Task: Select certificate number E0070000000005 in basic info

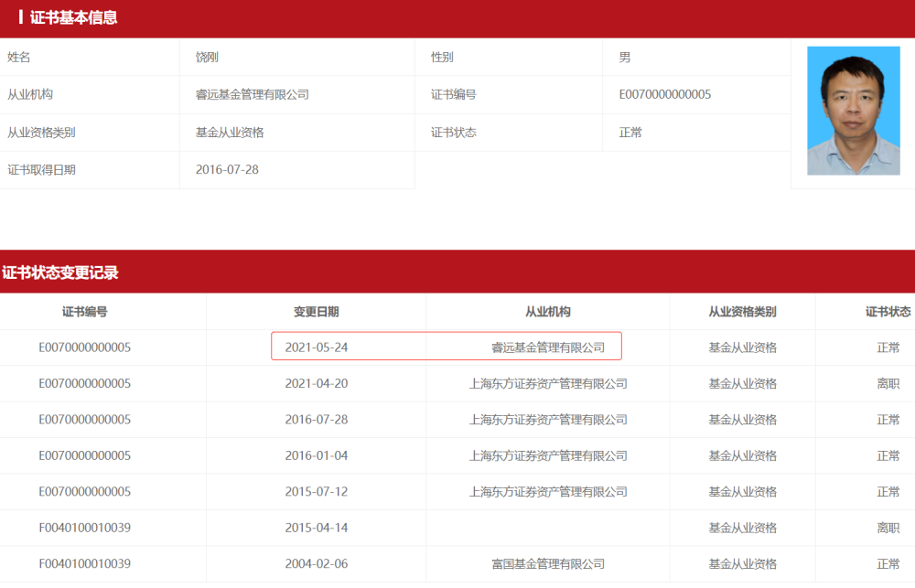Action: click(x=664, y=94)
